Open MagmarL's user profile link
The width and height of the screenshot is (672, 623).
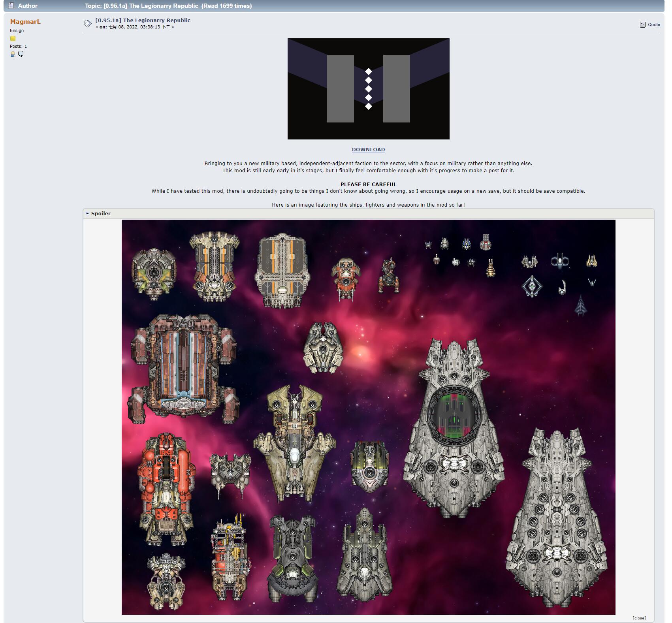[x=25, y=22]
